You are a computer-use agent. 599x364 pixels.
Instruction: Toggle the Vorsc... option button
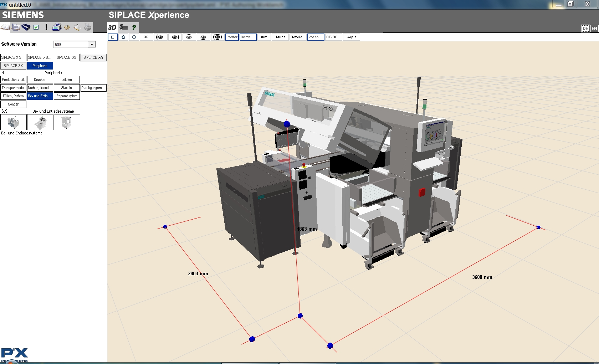tap(316, 37)
